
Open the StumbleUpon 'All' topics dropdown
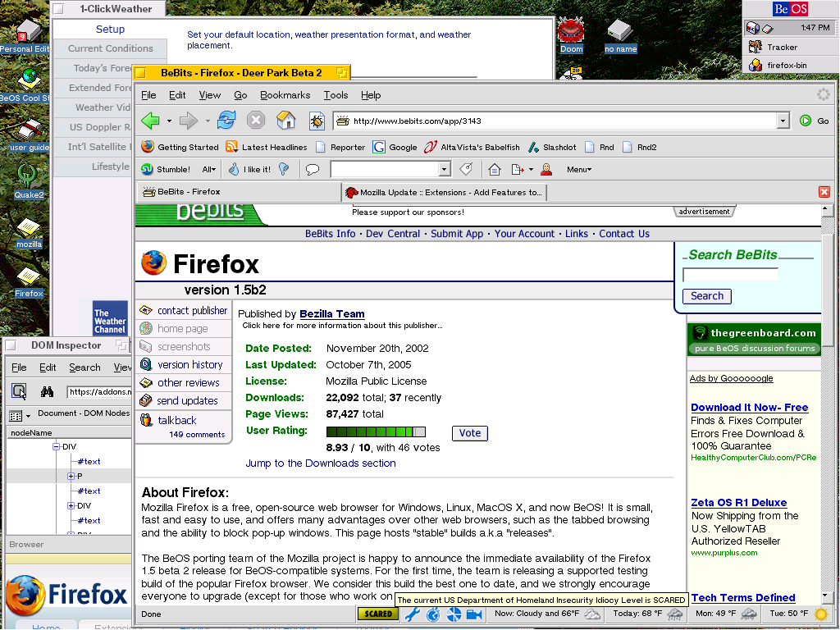point(209,170)
